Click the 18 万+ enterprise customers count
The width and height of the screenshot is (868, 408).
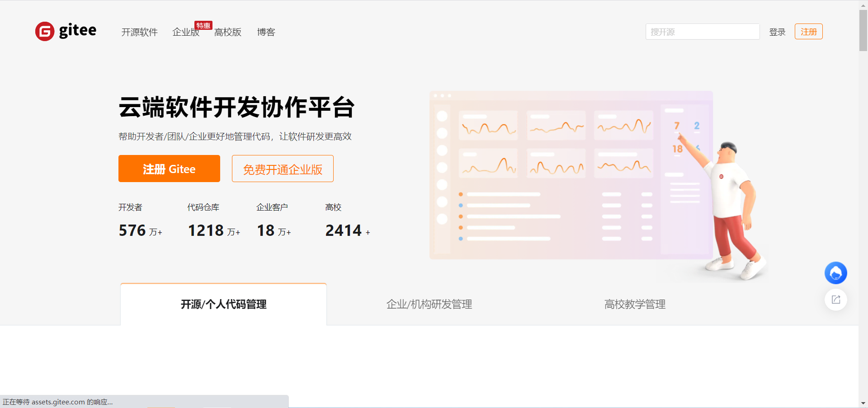[274, 230]
